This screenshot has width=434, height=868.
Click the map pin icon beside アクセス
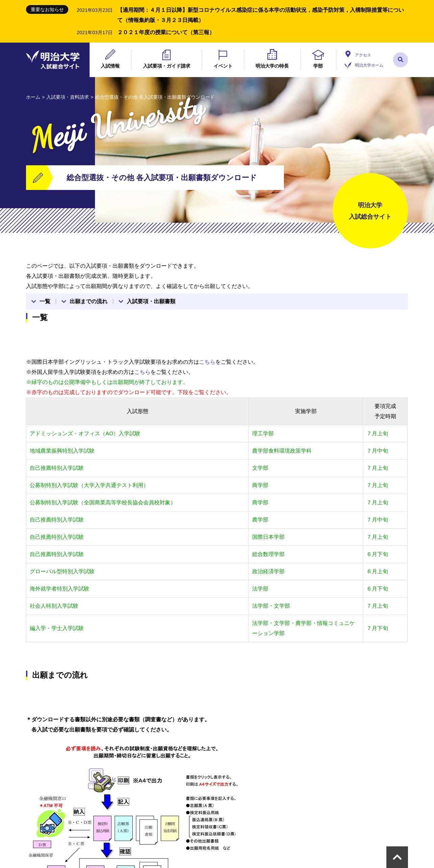click(x=348, y=54)
